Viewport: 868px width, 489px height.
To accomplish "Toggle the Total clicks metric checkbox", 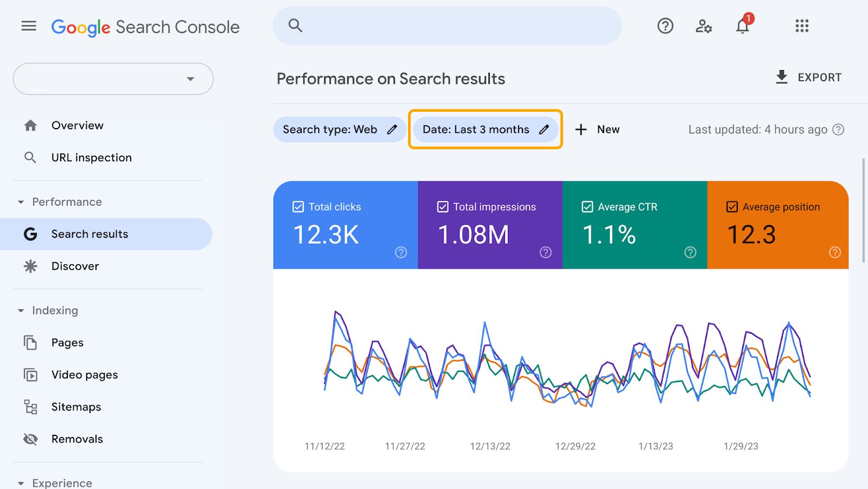I will [298, 206].
